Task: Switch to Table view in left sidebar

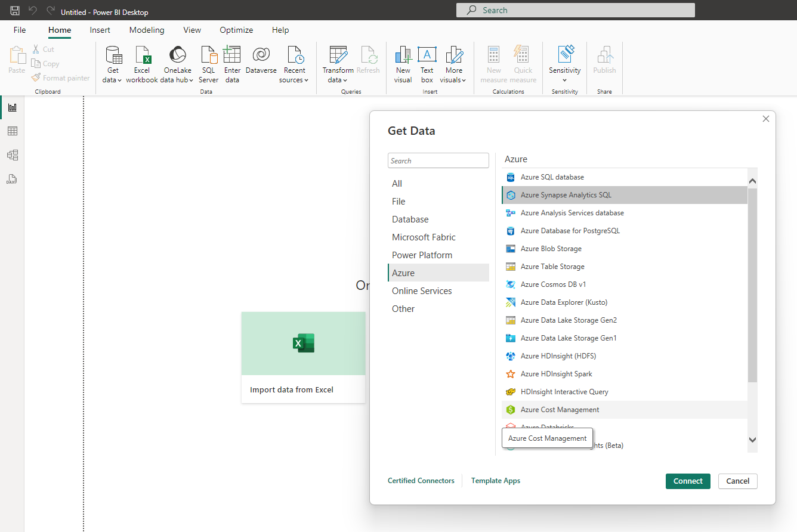Action: click(x=12, y=131)
